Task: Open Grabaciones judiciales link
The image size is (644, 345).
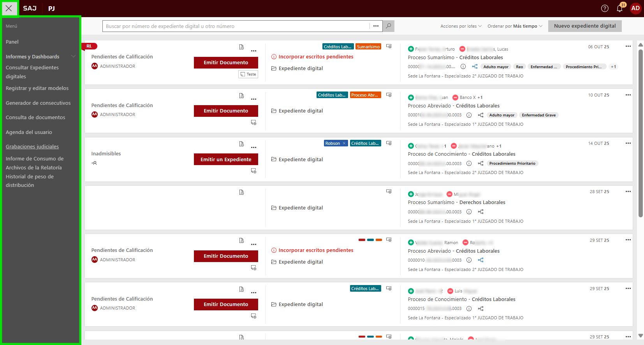Action: coord(32,147)
